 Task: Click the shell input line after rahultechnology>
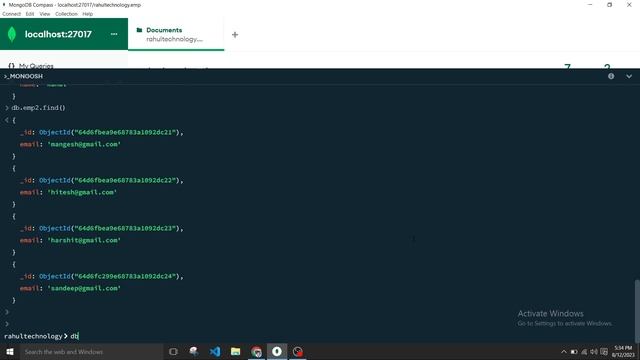[351, 336]
